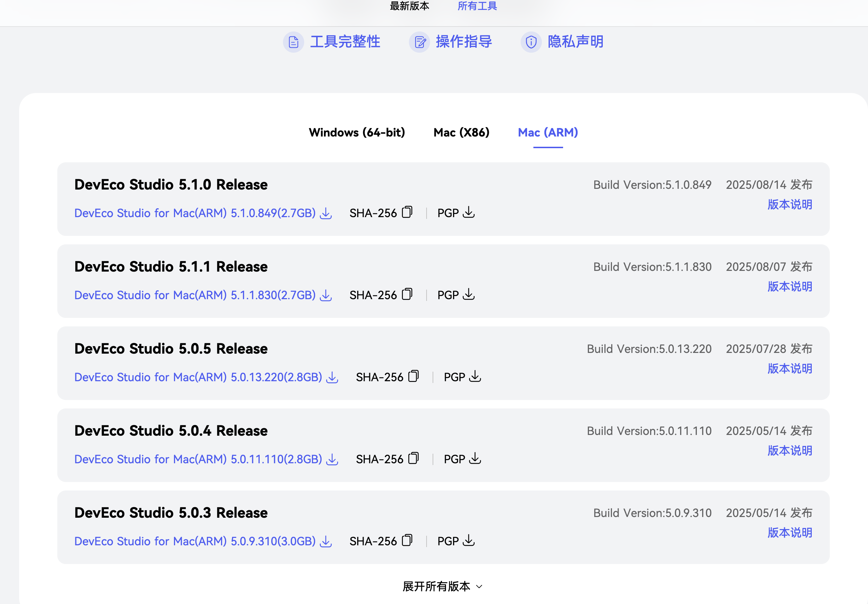Image resolution: width=868 pixels, height=604 pixels.
Task: Open the 所有工具 top tab
Action: click(477, 6)
